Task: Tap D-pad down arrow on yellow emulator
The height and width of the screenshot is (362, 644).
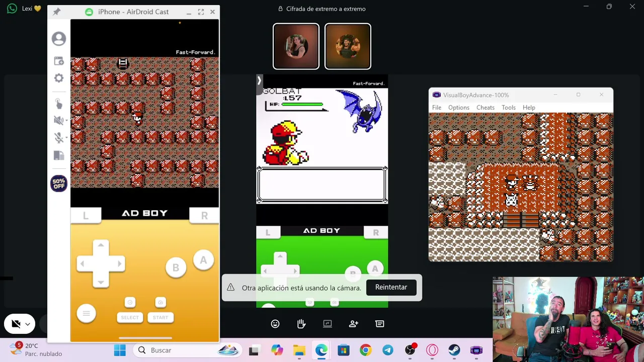Action: pos(101,282)
